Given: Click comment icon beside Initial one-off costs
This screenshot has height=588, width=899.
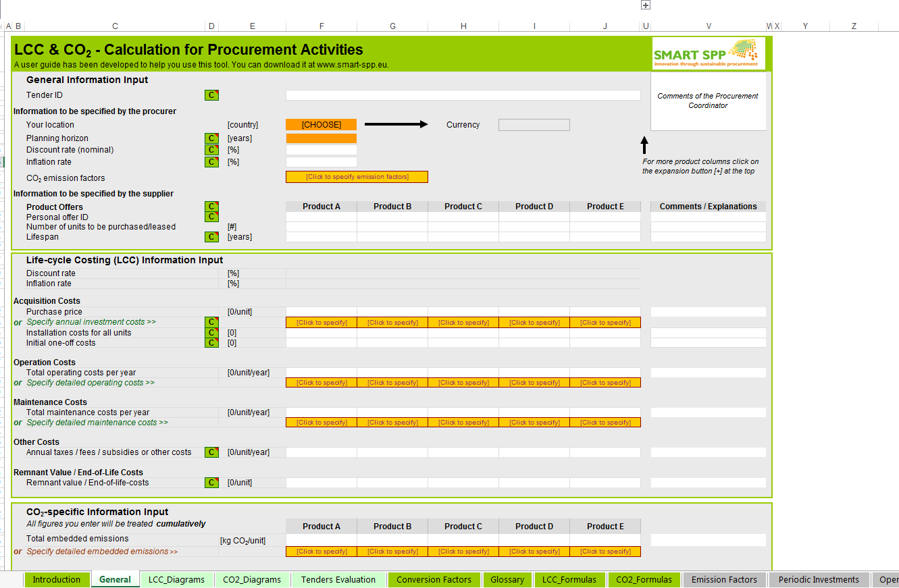Looking at the screenshot, I should coord(212,343).
